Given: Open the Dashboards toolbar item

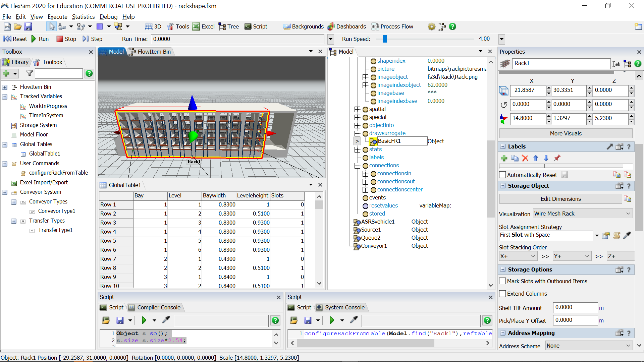Looking at the screenshot, I should pos(346,26).
